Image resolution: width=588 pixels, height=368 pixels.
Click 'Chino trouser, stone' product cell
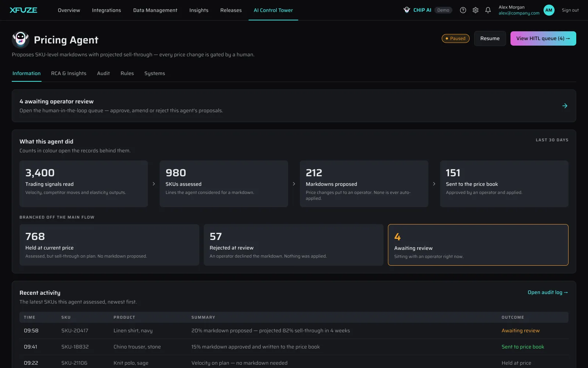point(137,347)
